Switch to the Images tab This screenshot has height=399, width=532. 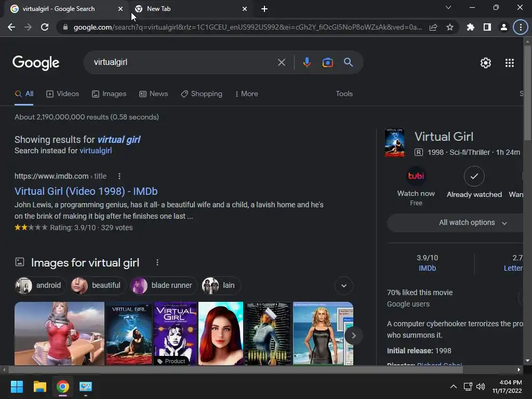pos(109,94)
